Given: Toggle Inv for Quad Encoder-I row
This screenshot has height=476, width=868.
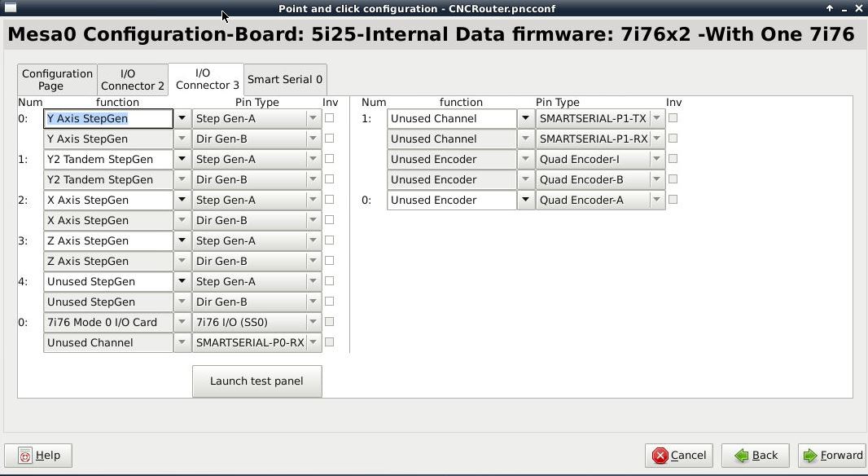Looking at the screenshot, I should point(673,158).
